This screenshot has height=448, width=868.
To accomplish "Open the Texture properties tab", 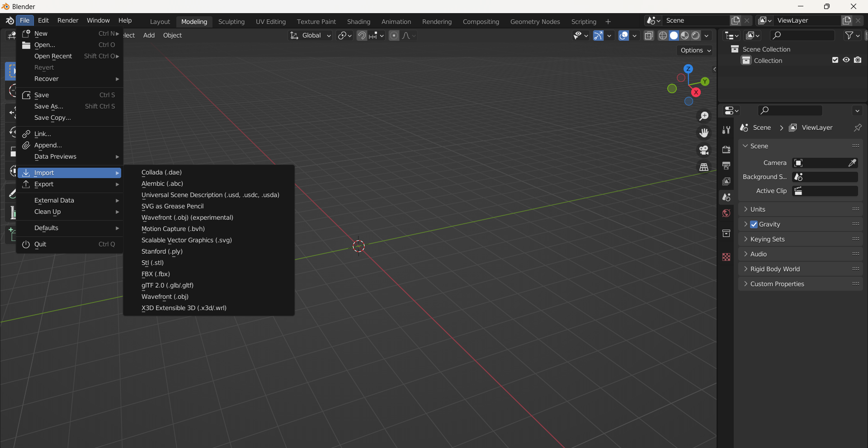I will click(x=726, y=257).
